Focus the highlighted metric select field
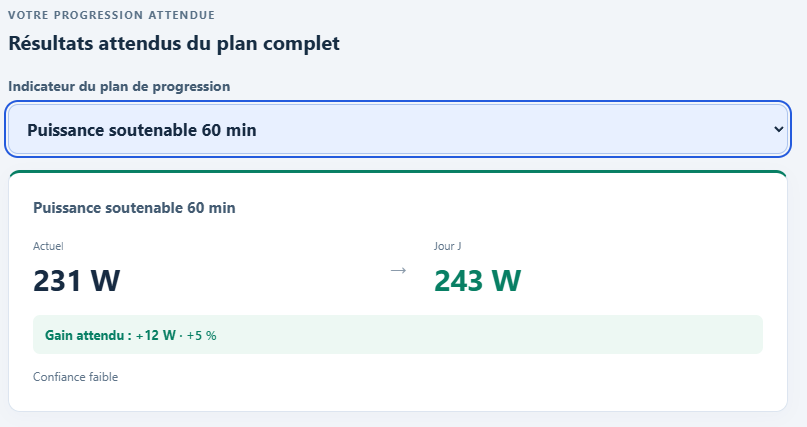Viewport: 807px width, 427px height. [398, 129]
